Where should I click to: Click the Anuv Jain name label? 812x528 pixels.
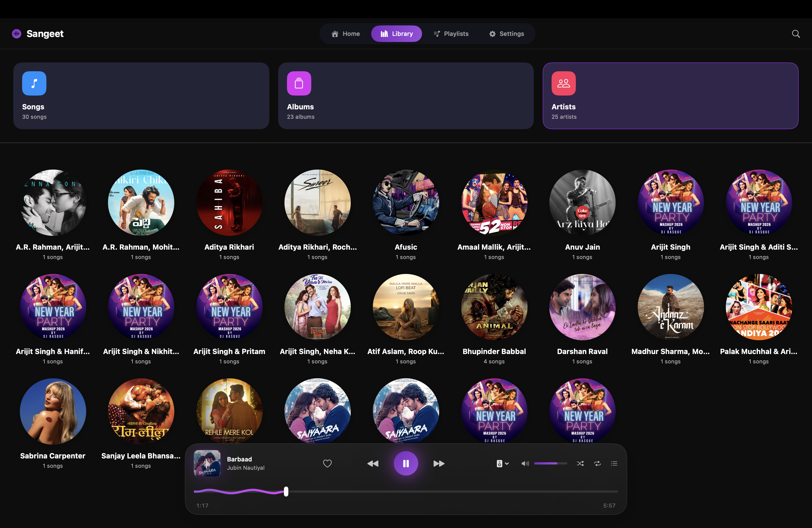coord(582,247)
